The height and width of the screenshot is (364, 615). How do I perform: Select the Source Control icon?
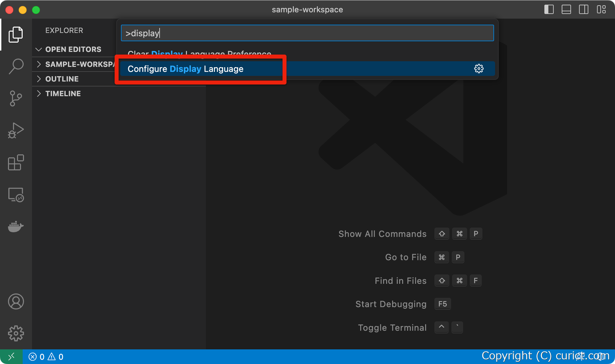coord(16,98)
